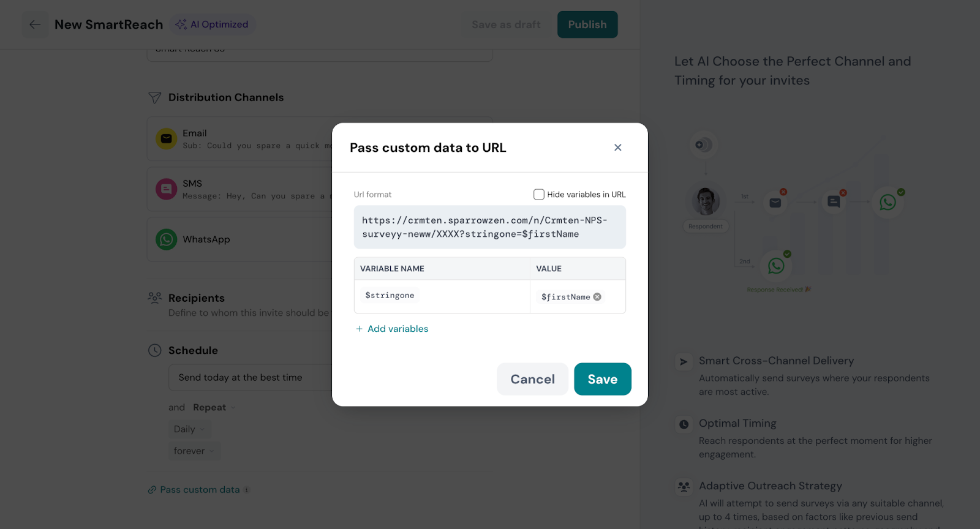The height and width of the screenshot is (529, 980).
Task: Click the plus icon beside Add variables
Action: [360, 329]
